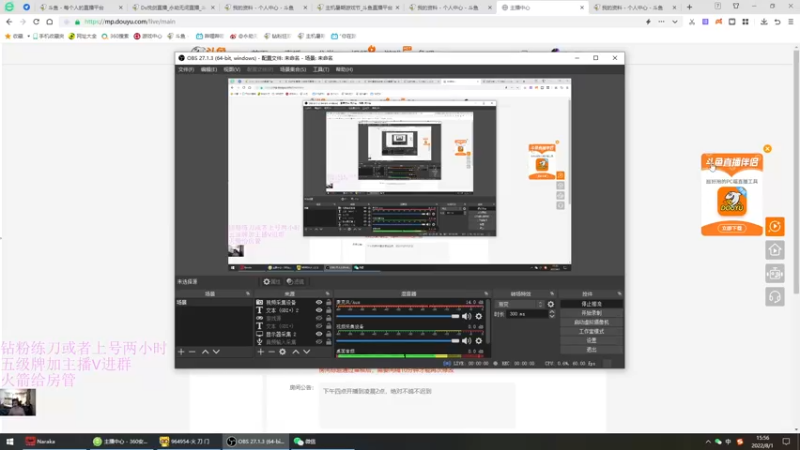The width and height of the screenshot is (800, 450).
Task: Add a new scene with Scenes plus icon
Action: [181, 352]
